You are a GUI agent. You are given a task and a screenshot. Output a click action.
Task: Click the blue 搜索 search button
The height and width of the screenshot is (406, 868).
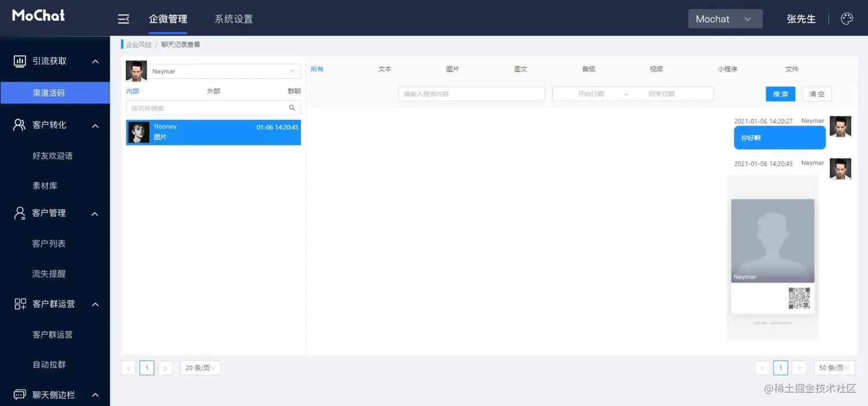coord(780,94)
